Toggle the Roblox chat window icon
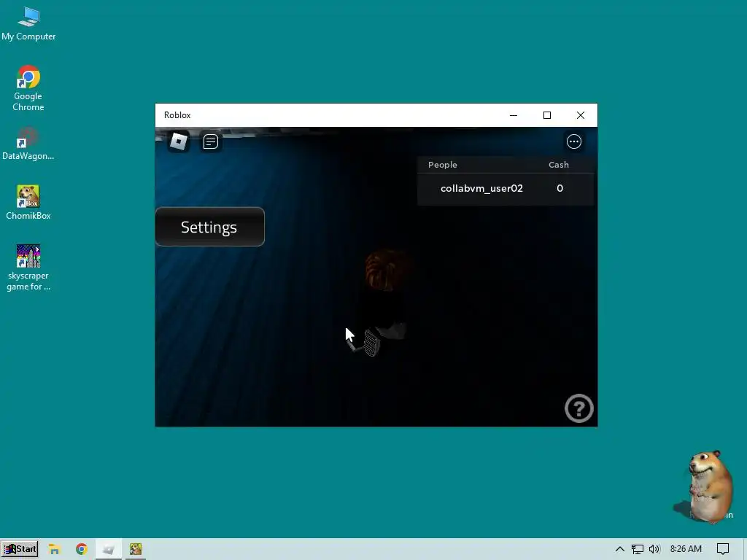The image size is (747, 560). point(211,141)
